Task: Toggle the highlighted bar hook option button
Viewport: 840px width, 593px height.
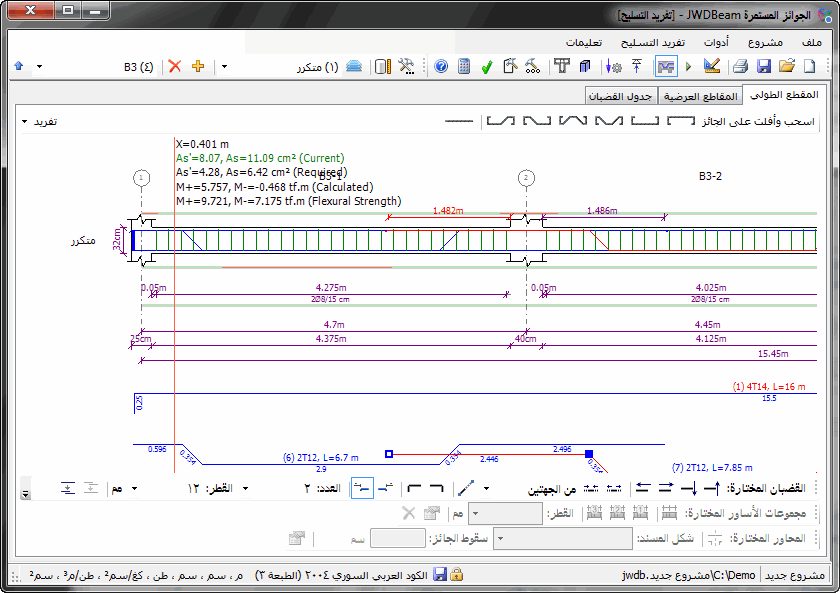Action: point(361,489)
